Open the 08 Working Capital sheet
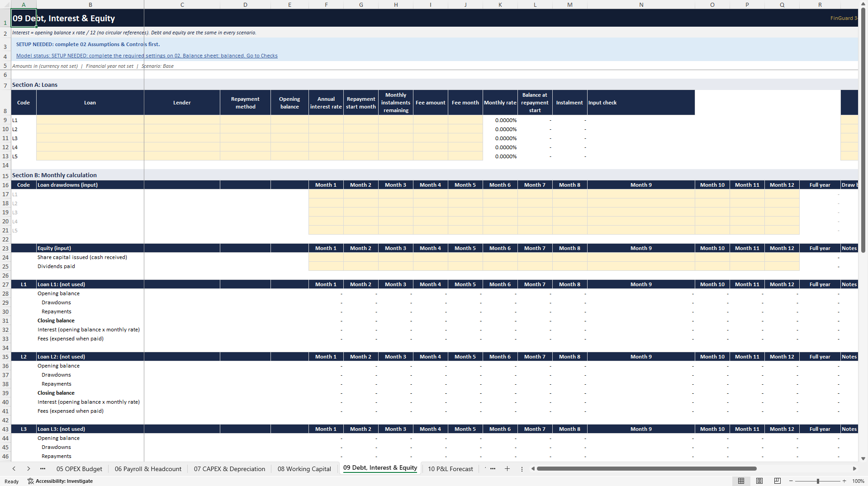 click(304, 469)
